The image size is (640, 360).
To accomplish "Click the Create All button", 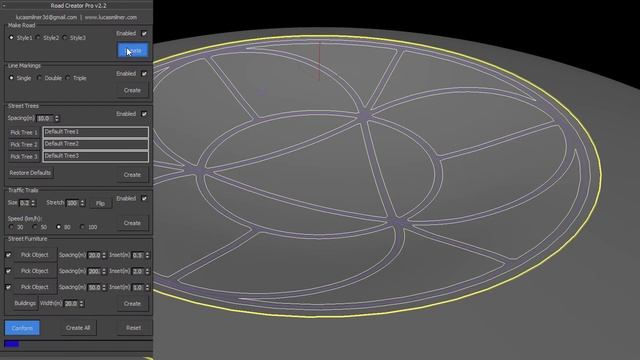I will [78, 328].
